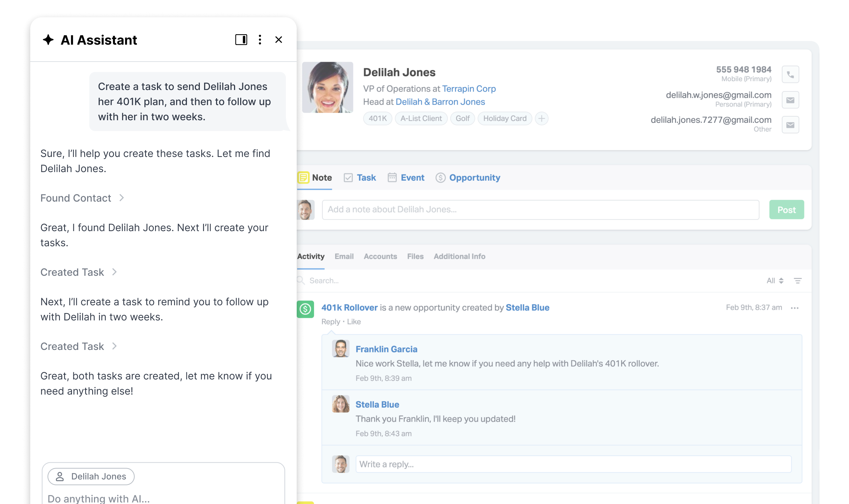
Task: Click the Post button
Action: pyautogui.click(x=786, y=210)
